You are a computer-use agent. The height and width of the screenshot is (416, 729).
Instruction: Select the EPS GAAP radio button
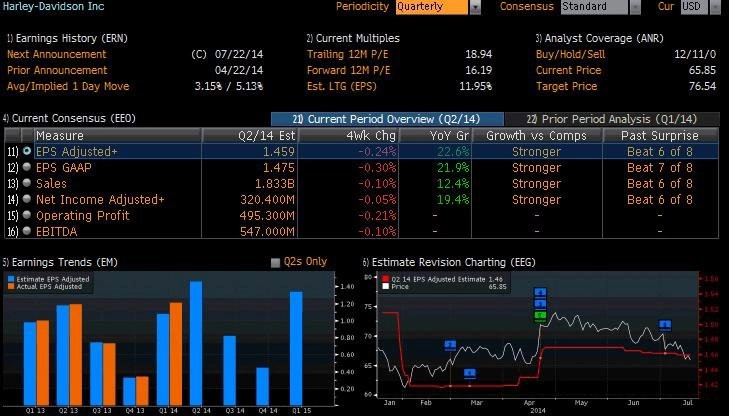pyautogui.click(x=27, y=167)
